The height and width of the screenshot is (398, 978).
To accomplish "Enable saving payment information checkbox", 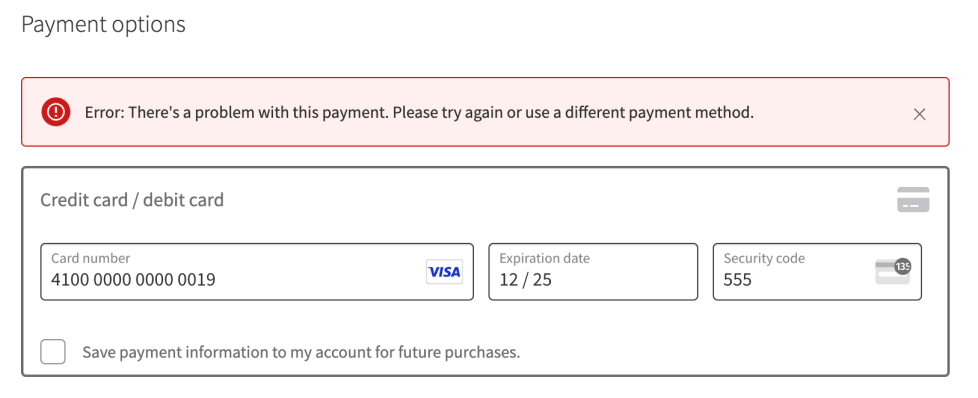I will click(x=53, y=352).
